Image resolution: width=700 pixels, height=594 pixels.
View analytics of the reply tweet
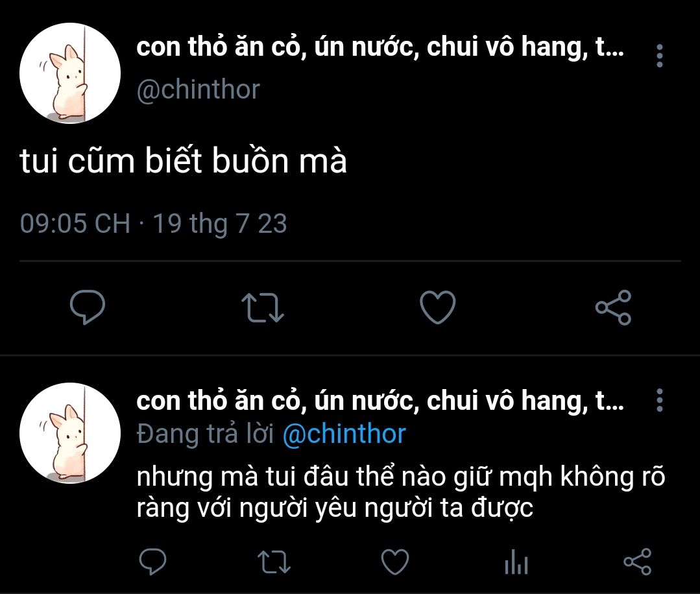516,562
